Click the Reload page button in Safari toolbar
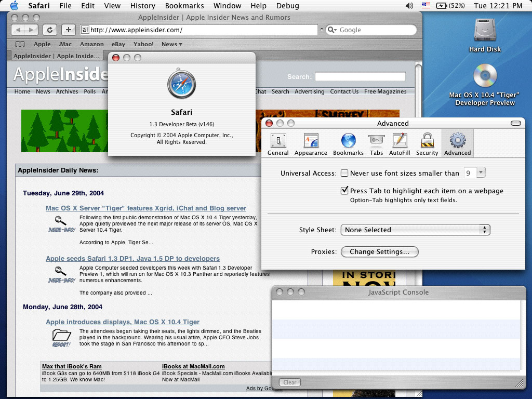532x399 pixels. point(49,30)
